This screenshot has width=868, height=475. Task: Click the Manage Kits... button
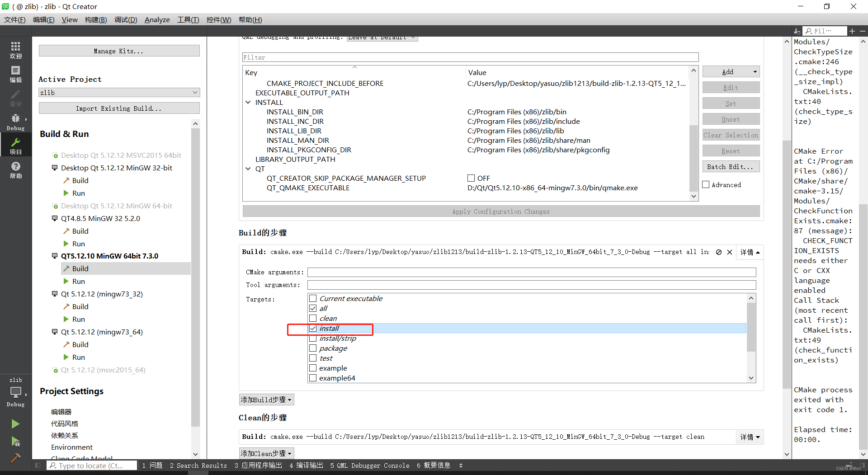click(119, 51)
